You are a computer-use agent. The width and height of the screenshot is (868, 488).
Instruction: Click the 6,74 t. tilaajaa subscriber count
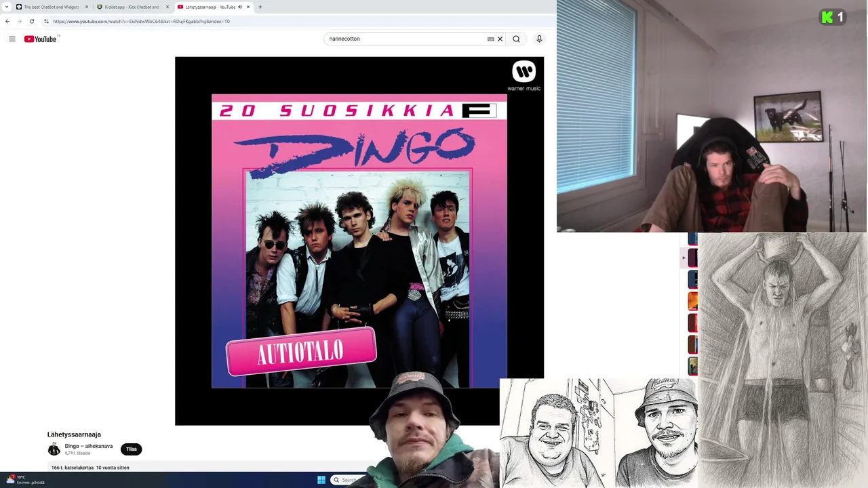(x=77, y=453)
